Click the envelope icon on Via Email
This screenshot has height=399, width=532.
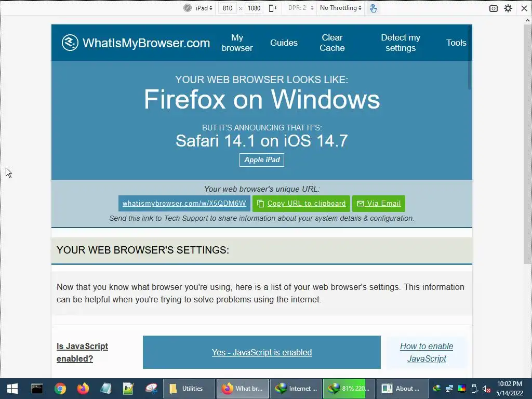[361, 204]
